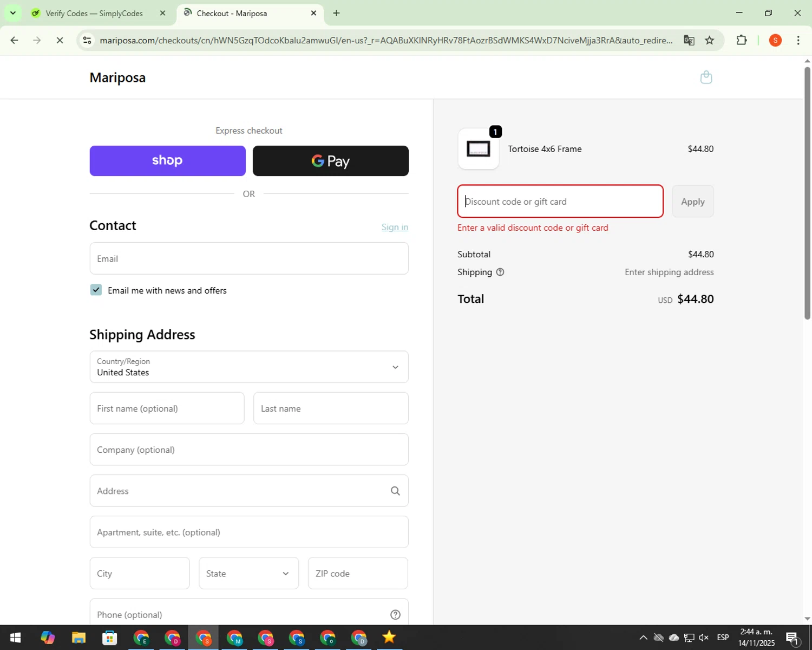Open File Explorer from the taskbar

coord(78,638)
